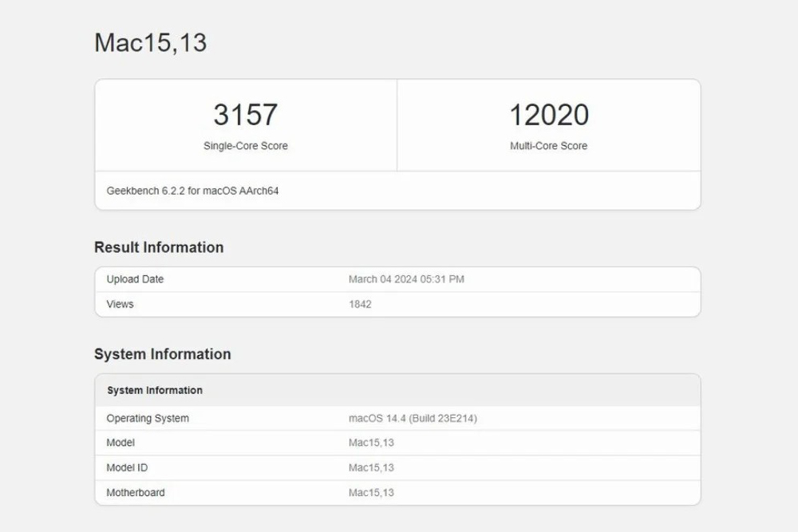Click the Mac15,13 page title
Screen dimensions: 798x532
[151, 43]
